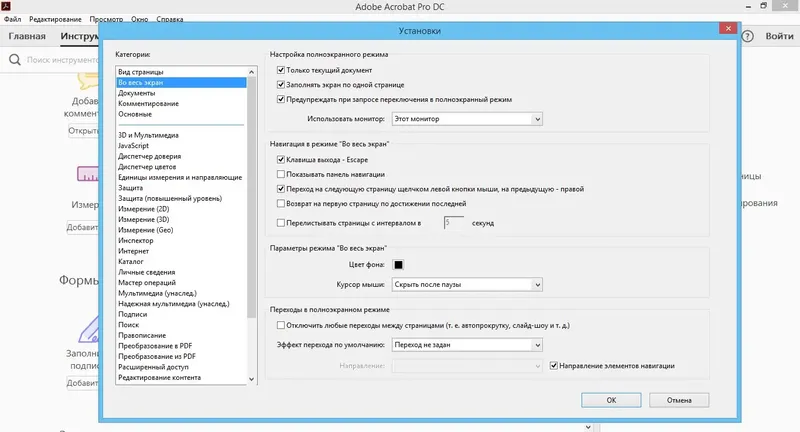Switch to the Инструменты tab

coord(79,36)
